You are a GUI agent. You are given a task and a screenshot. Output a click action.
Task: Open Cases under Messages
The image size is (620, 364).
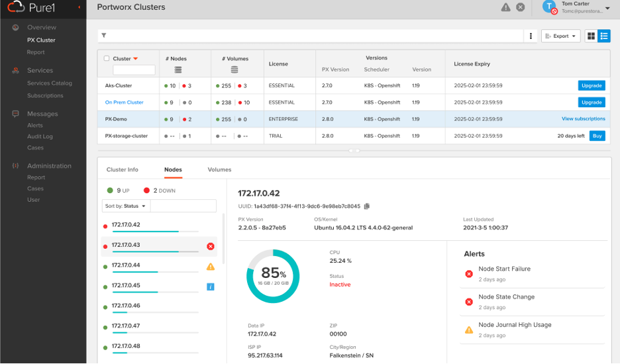pos(35,148)
